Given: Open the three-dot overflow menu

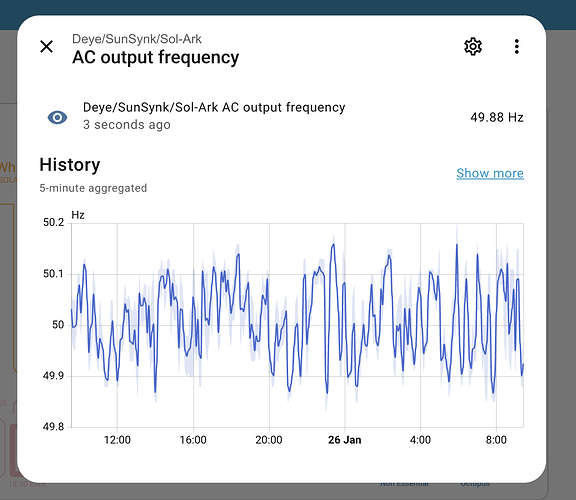Looking at the screenshot, I should (516, 47).
